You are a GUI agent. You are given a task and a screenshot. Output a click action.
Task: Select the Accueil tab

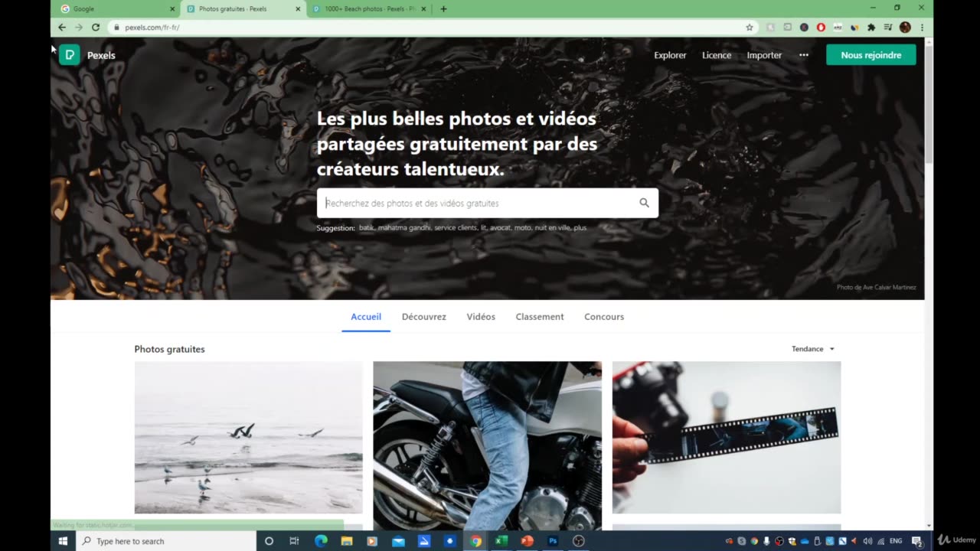pos(366,317)
